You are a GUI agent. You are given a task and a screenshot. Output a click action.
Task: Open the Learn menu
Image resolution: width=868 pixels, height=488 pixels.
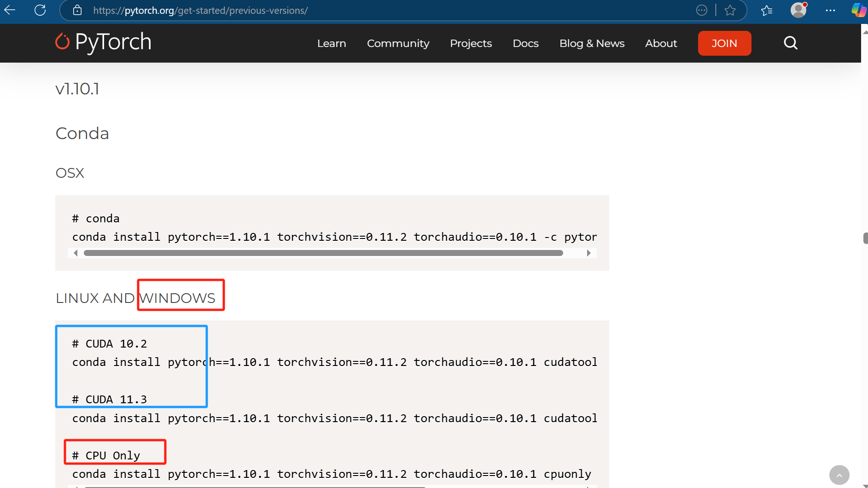(332, 43)
